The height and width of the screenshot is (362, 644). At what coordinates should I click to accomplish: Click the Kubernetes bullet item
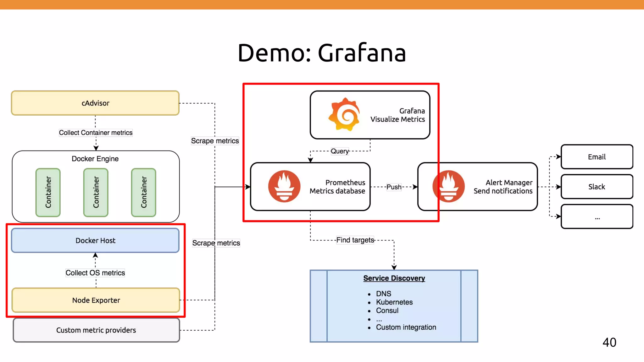click(394, 302)
